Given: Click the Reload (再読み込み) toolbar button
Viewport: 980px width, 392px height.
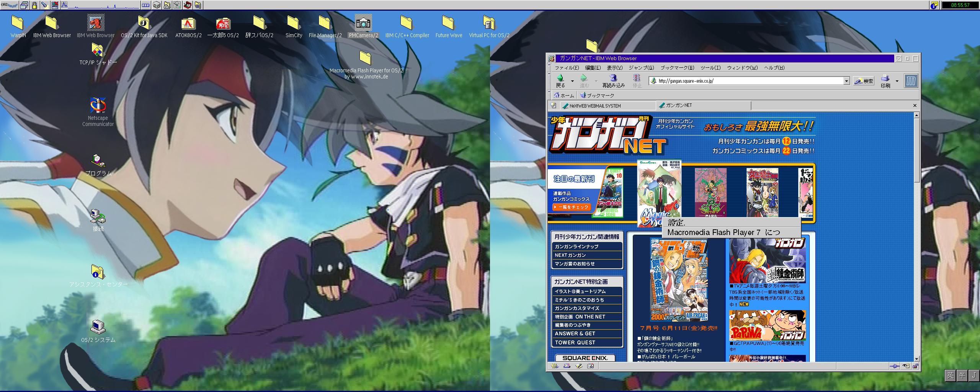Looking at the screenshot, I should tap(613, 81).
